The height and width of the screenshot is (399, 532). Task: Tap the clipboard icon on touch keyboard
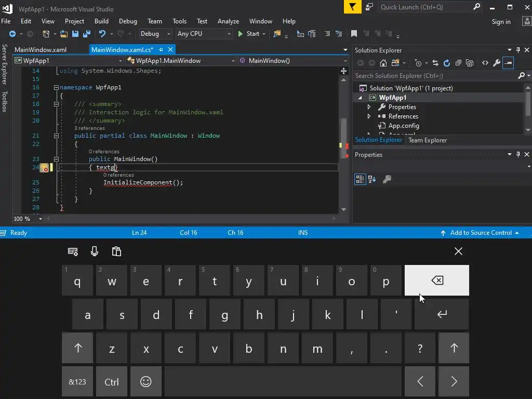116,251
